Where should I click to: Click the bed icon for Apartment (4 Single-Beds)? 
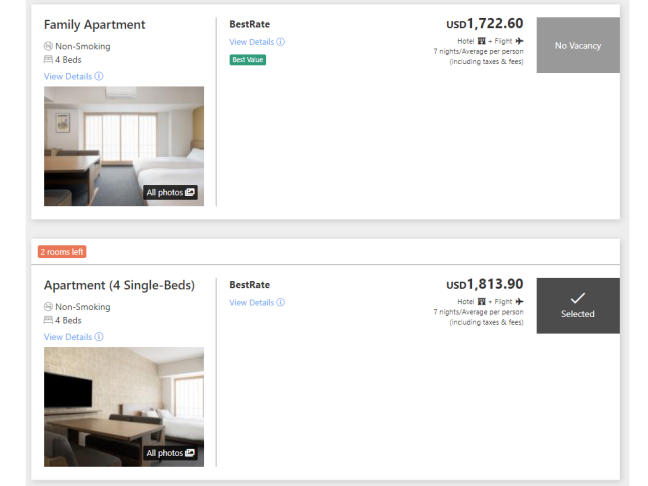48,320
